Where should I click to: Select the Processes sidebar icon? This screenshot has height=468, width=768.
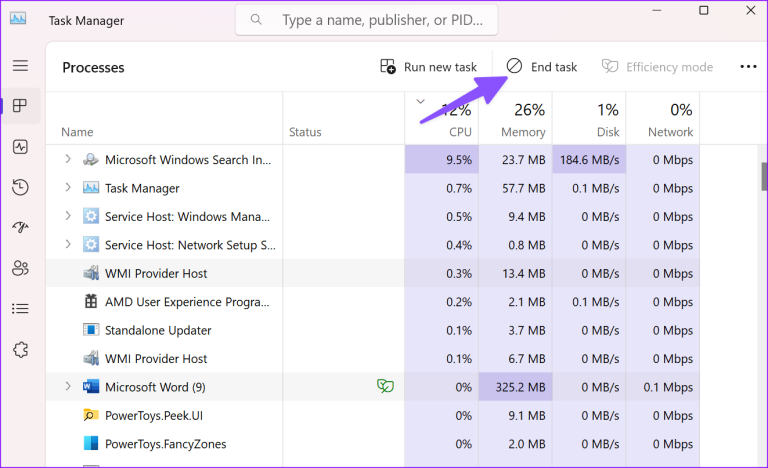tap(20, 106)
